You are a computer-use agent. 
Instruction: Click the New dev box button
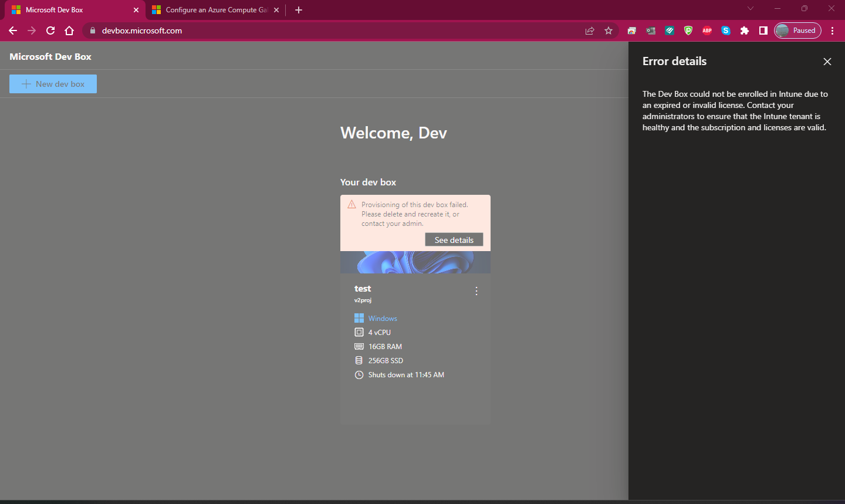pyautogui.click(x=53, y=84)
